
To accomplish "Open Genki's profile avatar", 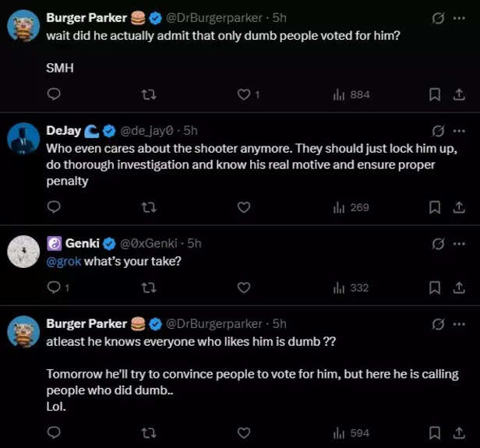I will click(x=23, y=251).
